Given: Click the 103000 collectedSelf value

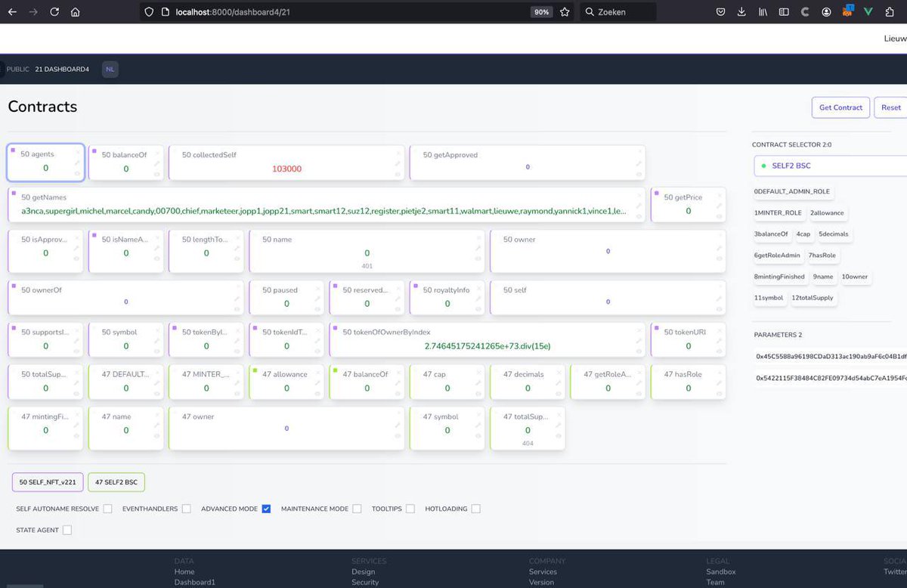Looking at the screenshot, I should 286,169.
